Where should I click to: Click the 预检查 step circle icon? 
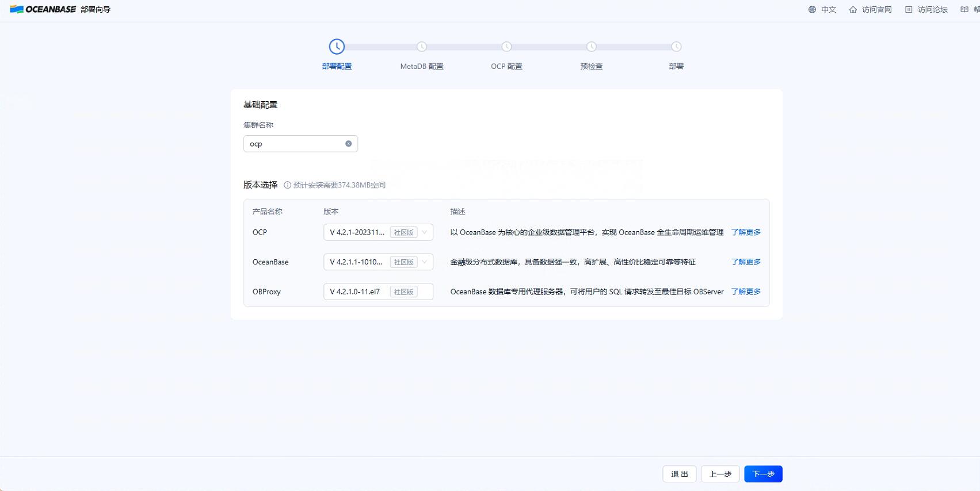592,47
